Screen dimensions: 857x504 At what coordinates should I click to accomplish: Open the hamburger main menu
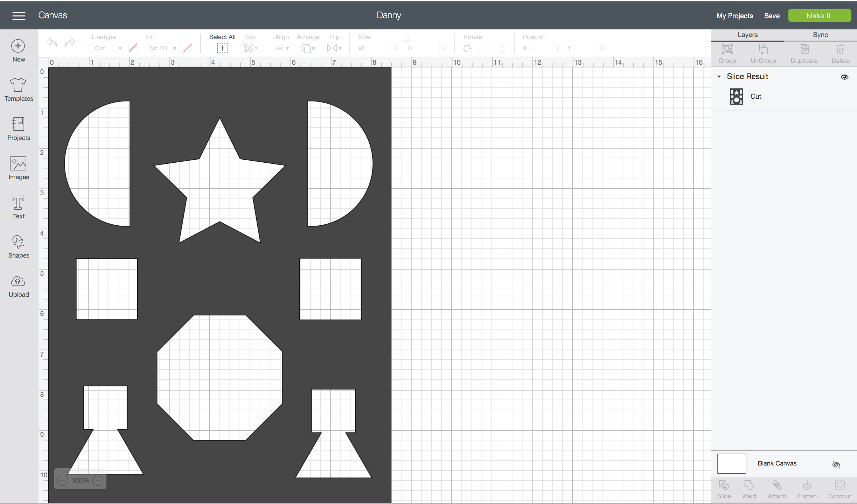(x=19, y=16)
